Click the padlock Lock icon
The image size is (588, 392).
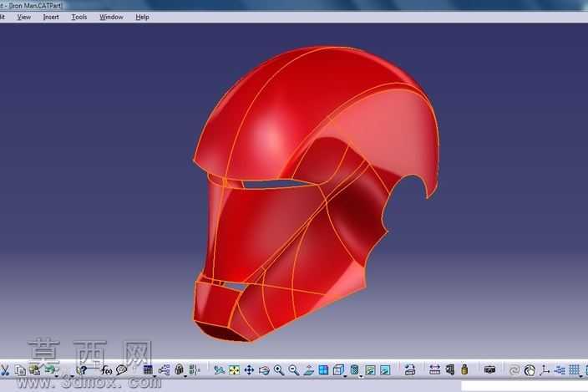pyautogui.click(x=180, y=370)
